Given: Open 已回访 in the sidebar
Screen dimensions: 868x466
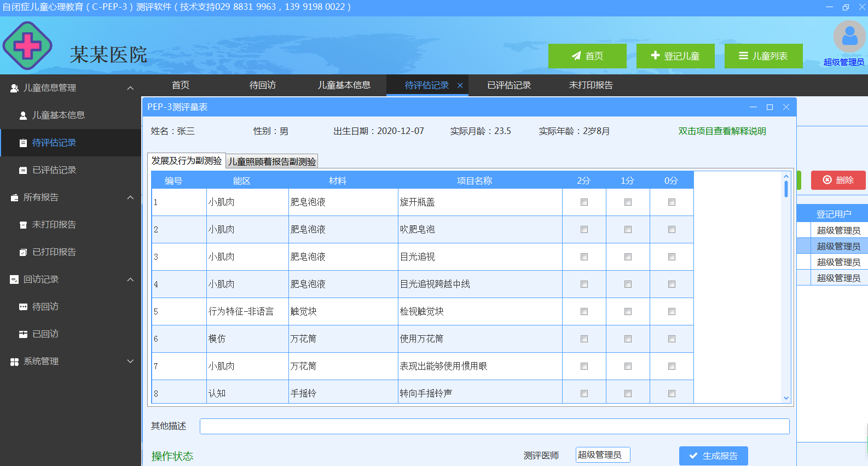Looking at the screenshot, I should [45, 334].
